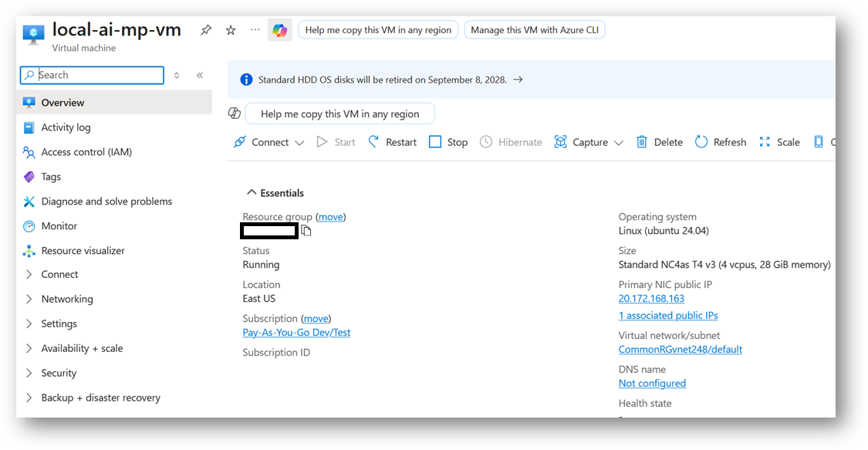Image resolution: width=868 pixels, height=450 pixels.
Task: Click top 'Help me copy this VM' pill
Action: [378, 30]
